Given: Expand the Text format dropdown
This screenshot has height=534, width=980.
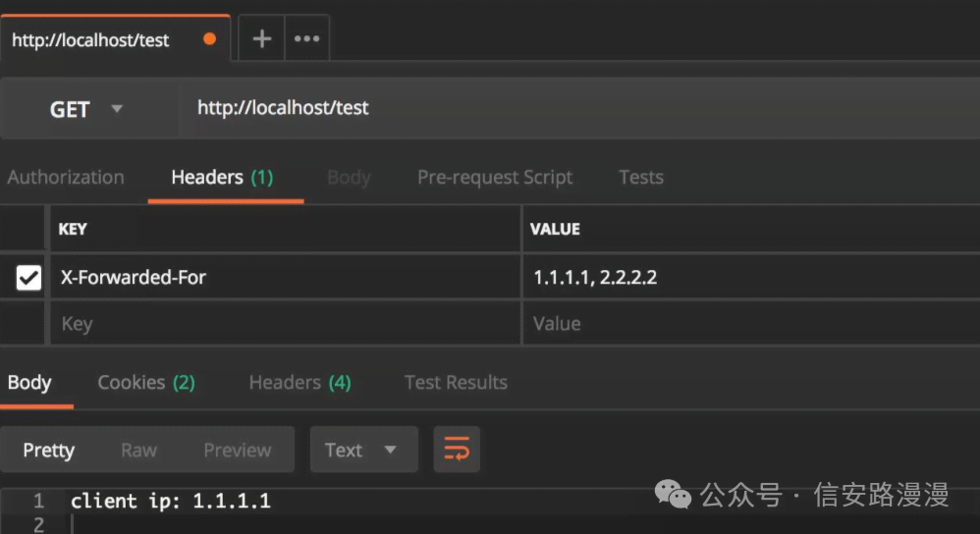Looking at the screenshot, I should coord(363,450).
